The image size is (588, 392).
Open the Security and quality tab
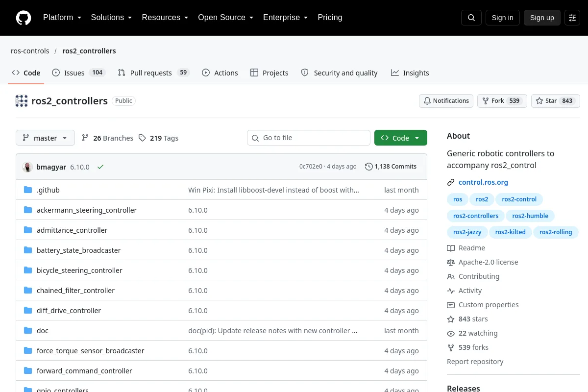(339, 73)
